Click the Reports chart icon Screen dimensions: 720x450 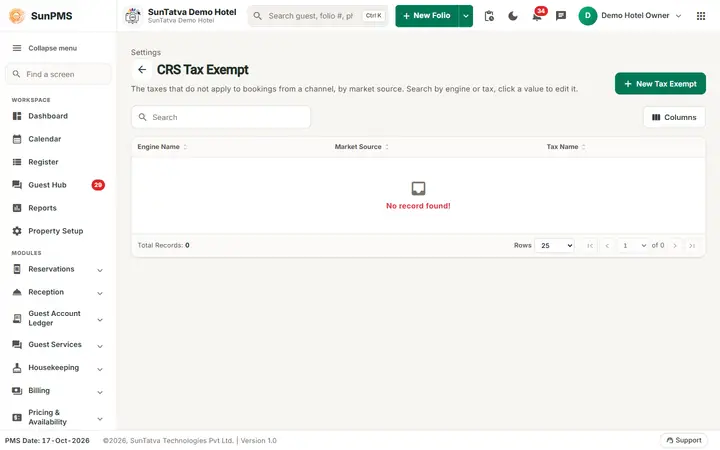[x=17, y=208]
